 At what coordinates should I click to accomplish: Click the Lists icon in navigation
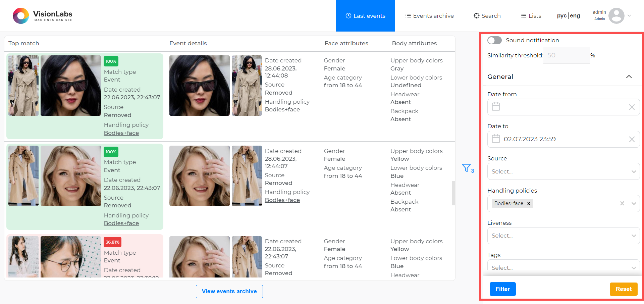(x=523, y=15)
